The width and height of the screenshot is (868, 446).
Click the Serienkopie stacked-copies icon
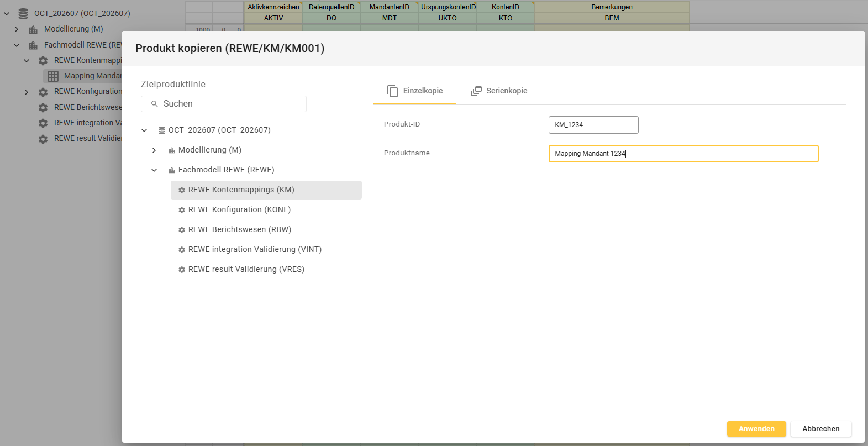pyautogui.click(x=476, y=91)
